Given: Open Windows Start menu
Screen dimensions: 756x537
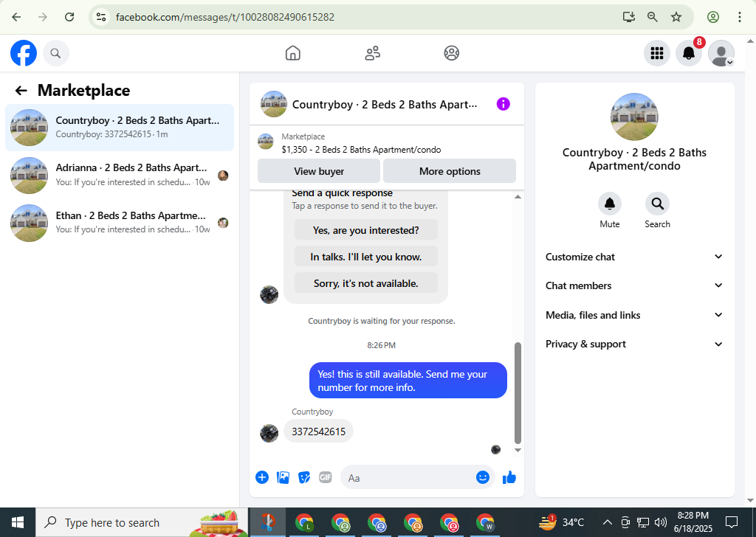Looking at the screenshot, I should click(18, 522).
